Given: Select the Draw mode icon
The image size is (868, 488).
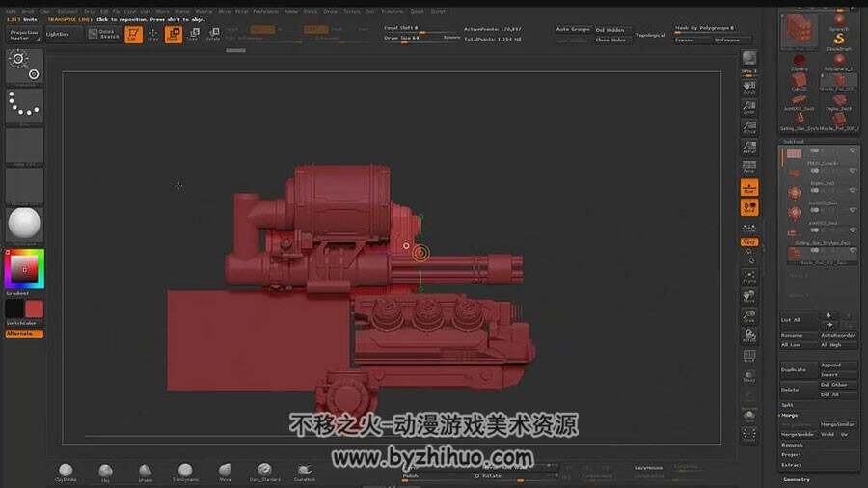Looking at the screenshot, I should click(x=152, y=35).
